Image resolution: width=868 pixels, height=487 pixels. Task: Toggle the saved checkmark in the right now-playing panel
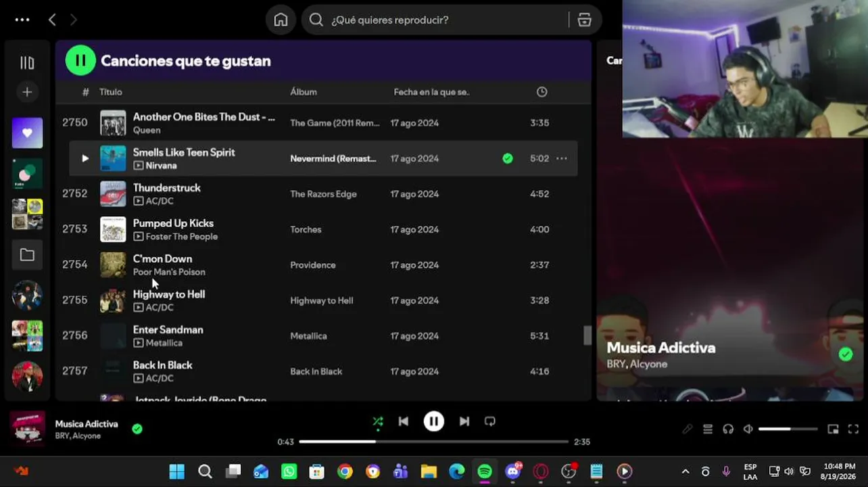pyautogui.click(x=846, y=354)
